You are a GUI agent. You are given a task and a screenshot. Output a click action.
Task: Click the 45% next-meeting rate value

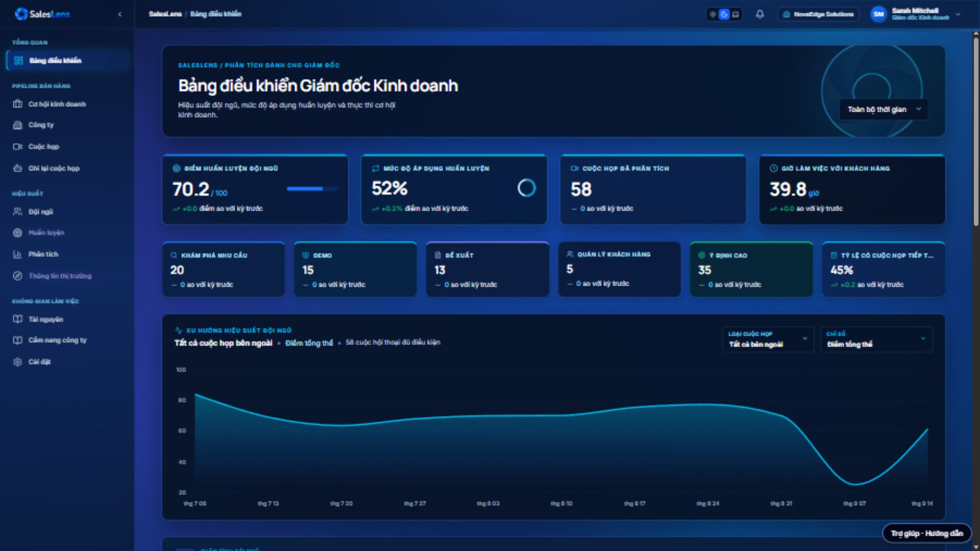tap(842, 270)
